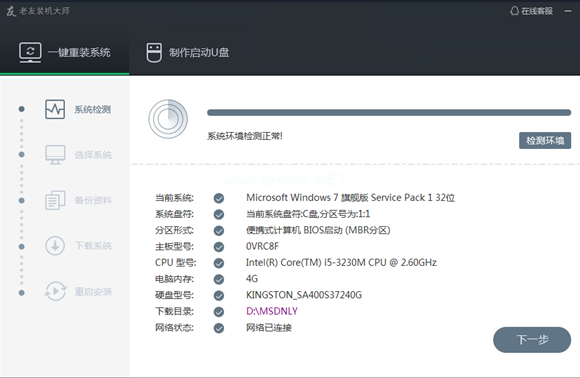Click the select system monitor icon
The height and width of the screenshot is (378, 580).
(55, 155)
